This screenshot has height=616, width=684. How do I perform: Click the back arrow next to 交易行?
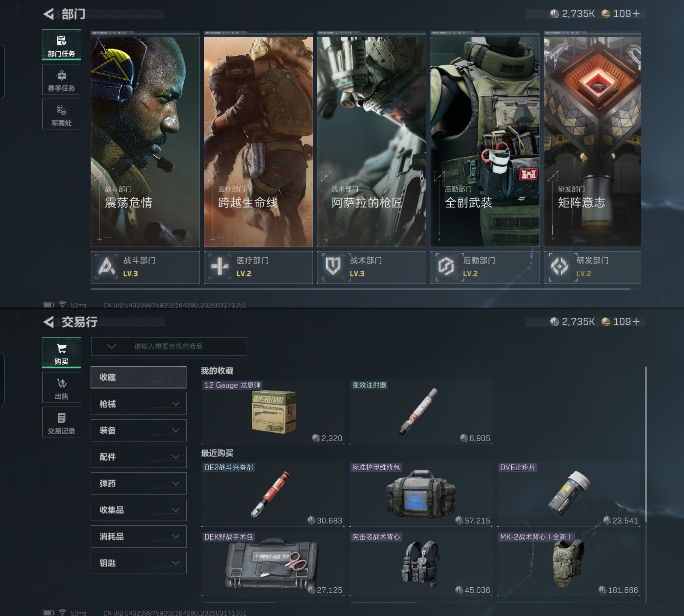click(x=49, y=322)
